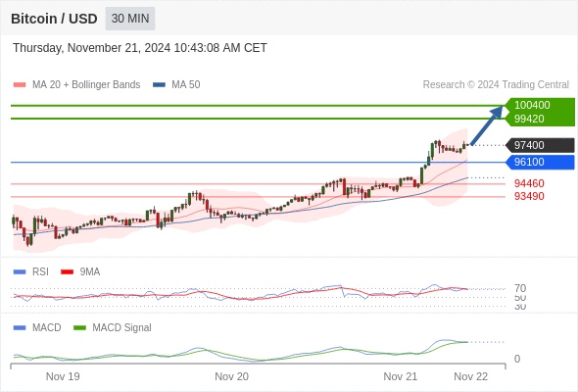Image resolution: width=578 pixels, height=392 pixels.
Task: Click the MA 20 + Bollinger Bands legend swatch
Action: 20,85
